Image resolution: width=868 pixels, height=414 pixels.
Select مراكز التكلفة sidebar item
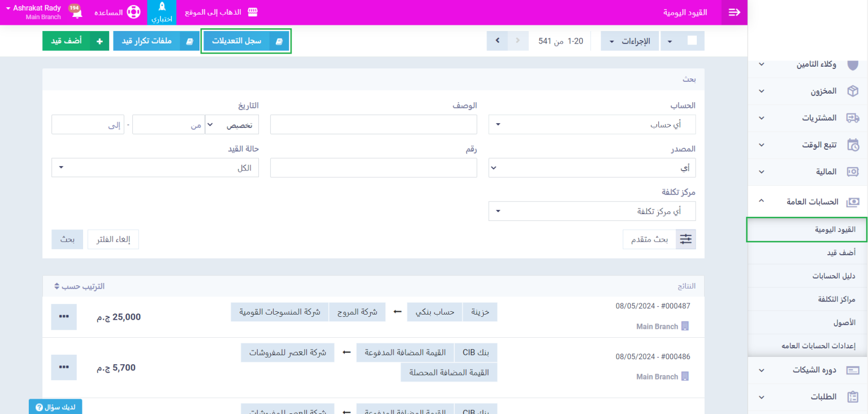836,299
